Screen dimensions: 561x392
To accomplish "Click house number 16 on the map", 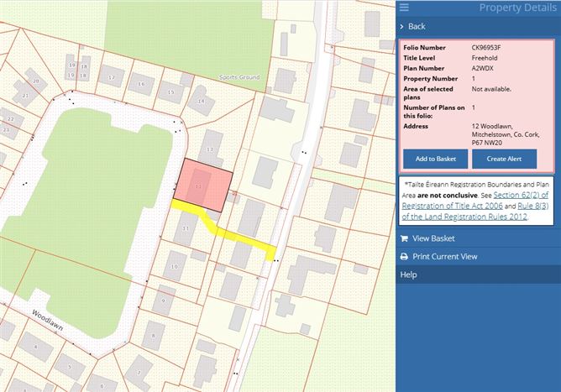I will [x=141, y=84].
